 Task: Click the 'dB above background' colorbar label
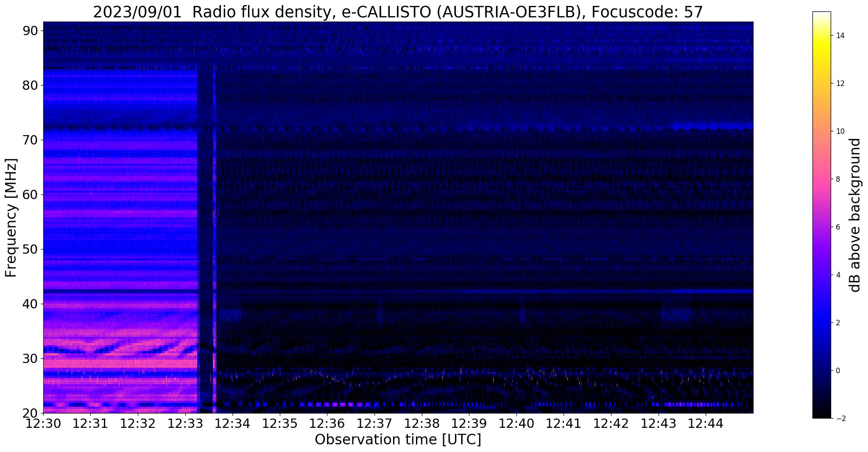pos(855,215)
